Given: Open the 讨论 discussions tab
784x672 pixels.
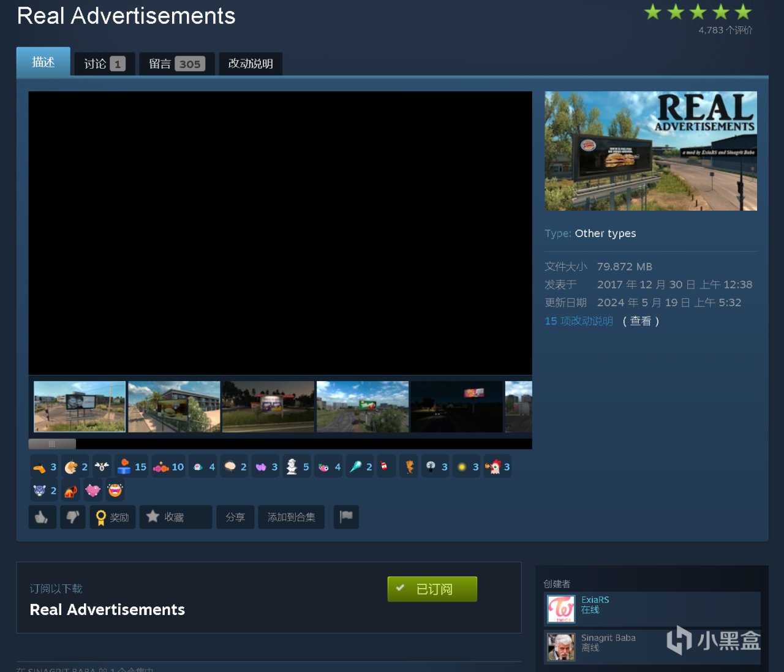Looking at the screenshot, I should [x=105, y=64].
